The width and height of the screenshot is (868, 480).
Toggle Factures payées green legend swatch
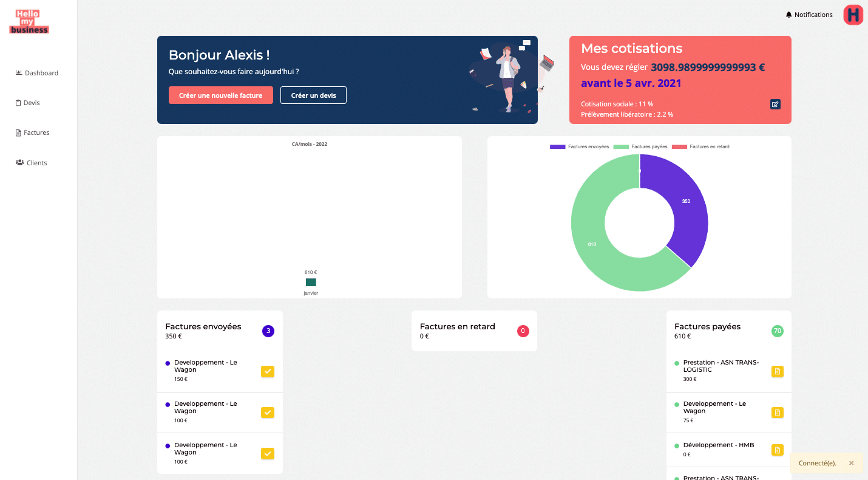[621, 146]
